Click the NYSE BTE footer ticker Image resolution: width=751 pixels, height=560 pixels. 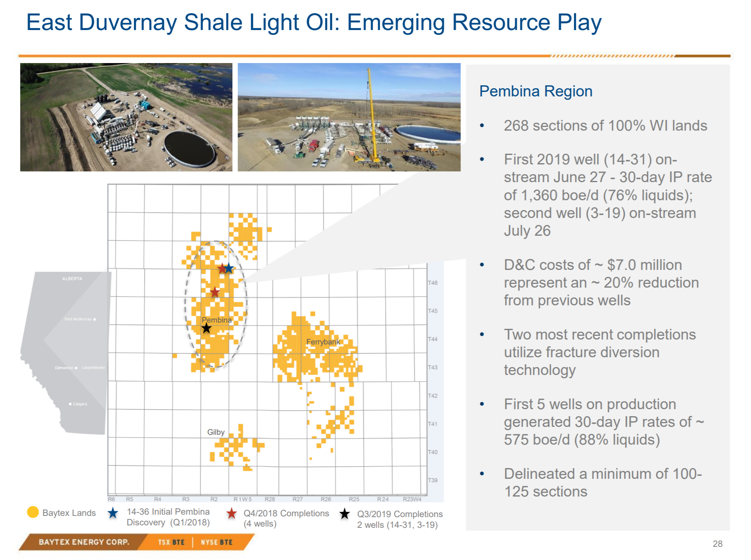[x=217, y=542]
